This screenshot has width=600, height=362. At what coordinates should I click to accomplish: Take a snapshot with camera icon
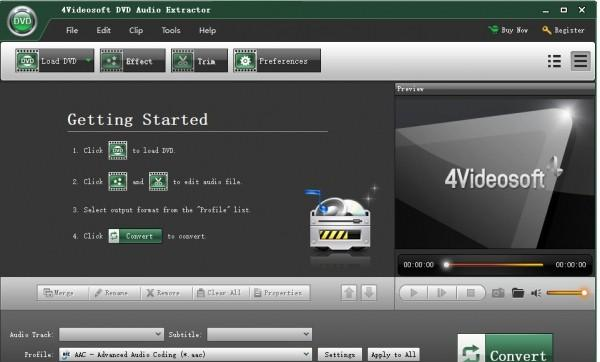click(498, 293)
